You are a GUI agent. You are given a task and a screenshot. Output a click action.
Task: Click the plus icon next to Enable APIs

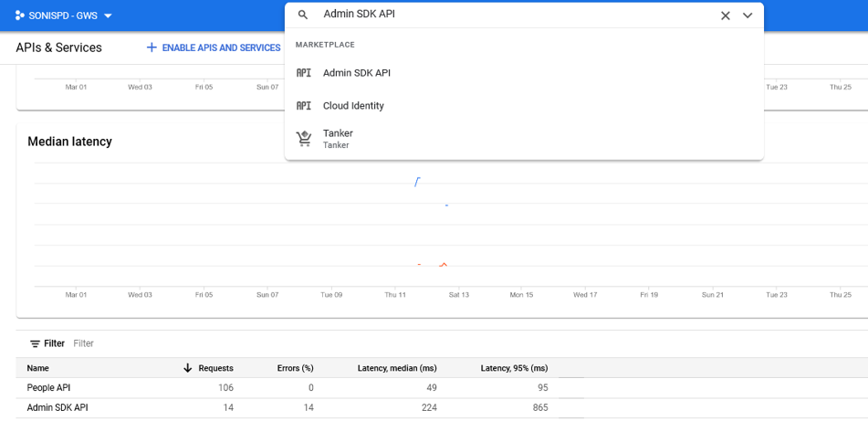[152, 47]
